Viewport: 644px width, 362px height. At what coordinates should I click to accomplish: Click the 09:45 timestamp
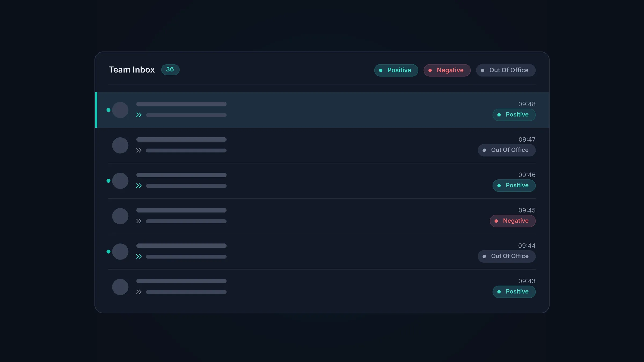[527, 210]
